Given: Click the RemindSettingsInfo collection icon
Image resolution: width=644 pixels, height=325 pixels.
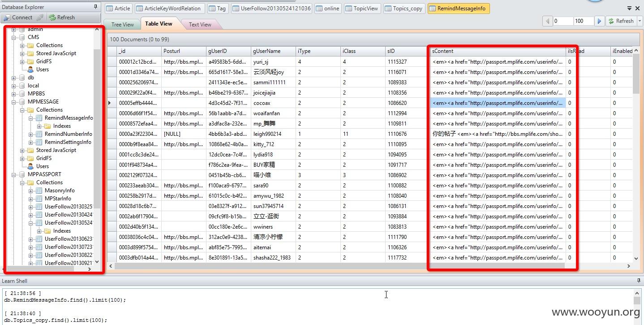Looking at the screenshot, I should pos(39,142).
